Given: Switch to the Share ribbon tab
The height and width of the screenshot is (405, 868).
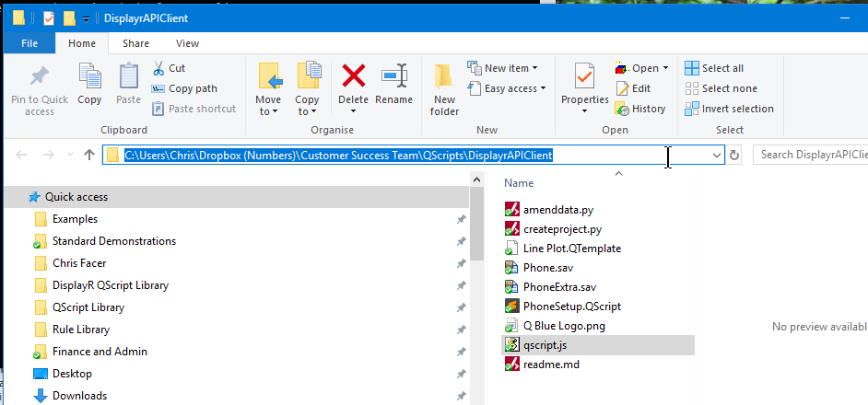Looking at the screenshot, I should 136,43.
